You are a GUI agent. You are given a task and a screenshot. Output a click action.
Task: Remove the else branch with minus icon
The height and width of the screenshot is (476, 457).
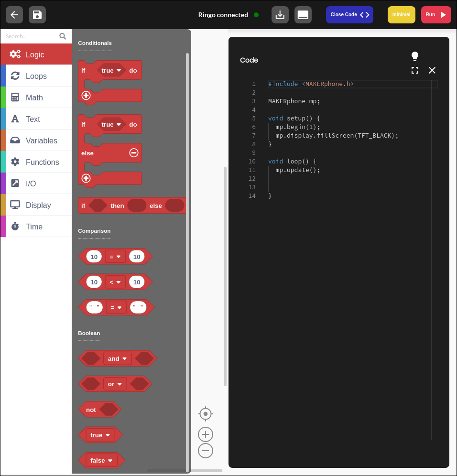(x=134, y=153)
